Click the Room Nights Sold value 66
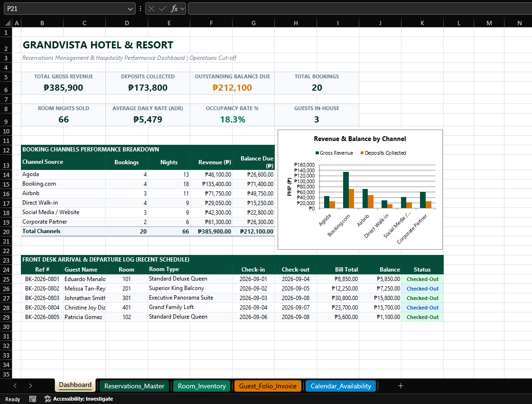 (x=64, y=120)
